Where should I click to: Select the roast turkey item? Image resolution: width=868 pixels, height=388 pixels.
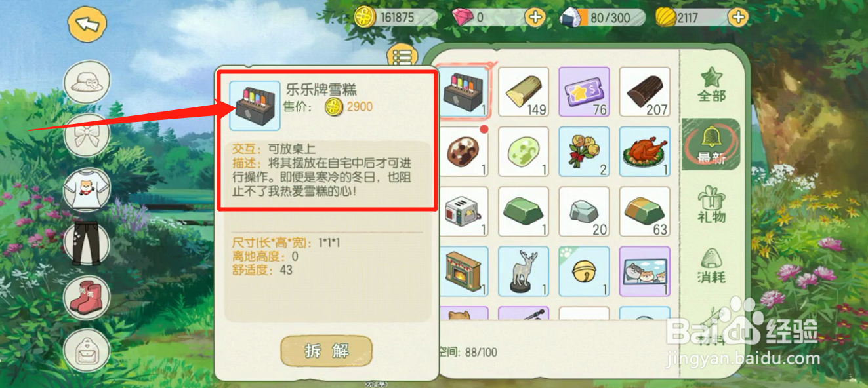(645, 152)
